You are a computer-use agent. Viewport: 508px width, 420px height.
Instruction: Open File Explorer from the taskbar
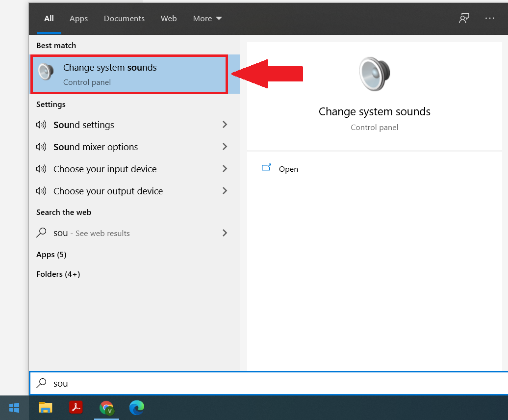point(45,408)
